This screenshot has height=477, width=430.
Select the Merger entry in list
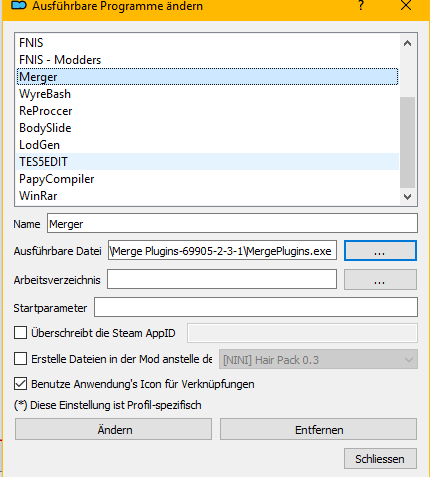click(208, 77)
